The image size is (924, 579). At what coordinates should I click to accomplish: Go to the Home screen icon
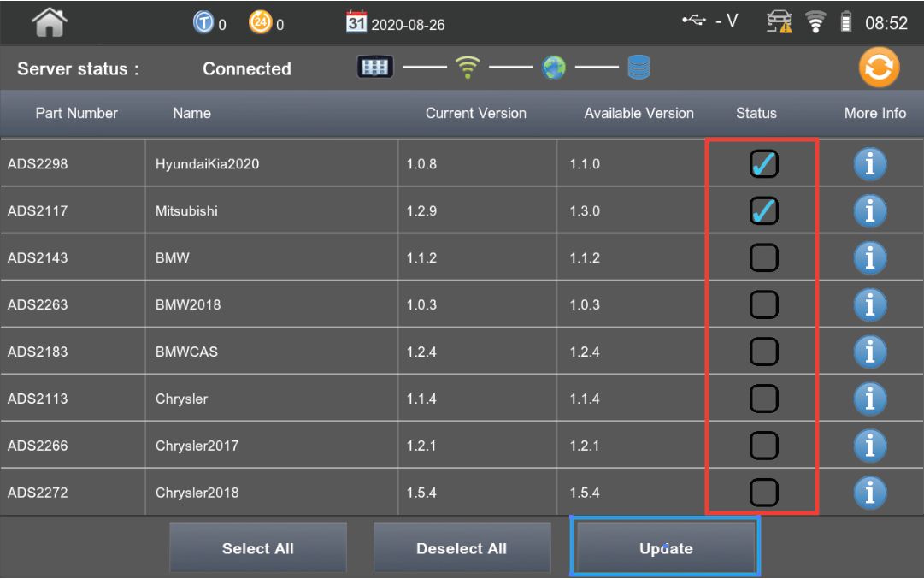[x=49, y=23]
